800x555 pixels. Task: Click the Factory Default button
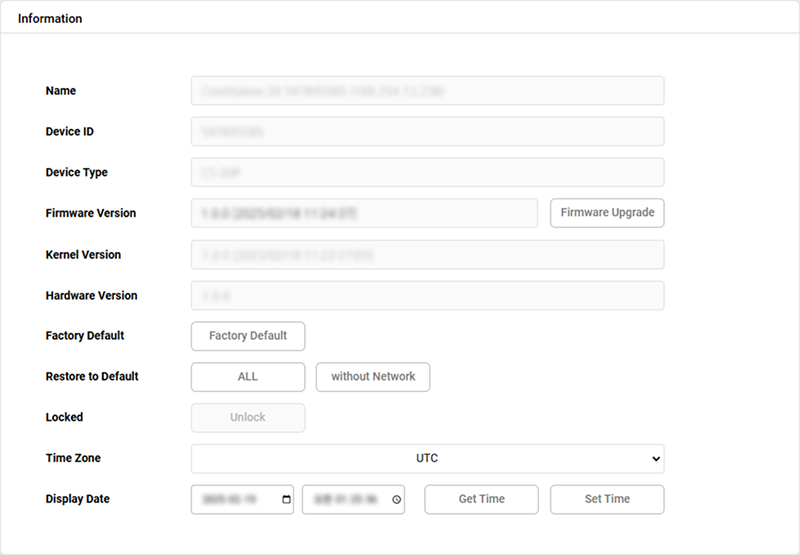tap(248, 336)
